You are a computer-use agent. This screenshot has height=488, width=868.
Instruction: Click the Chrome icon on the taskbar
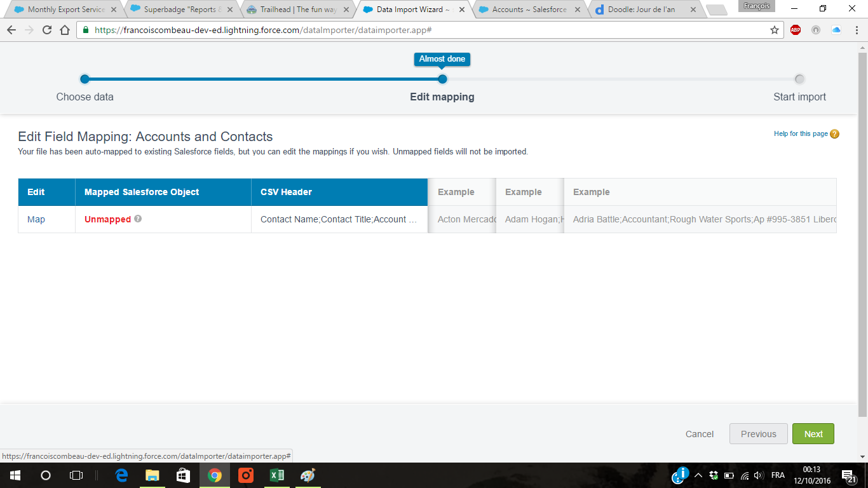pos(215,475)
